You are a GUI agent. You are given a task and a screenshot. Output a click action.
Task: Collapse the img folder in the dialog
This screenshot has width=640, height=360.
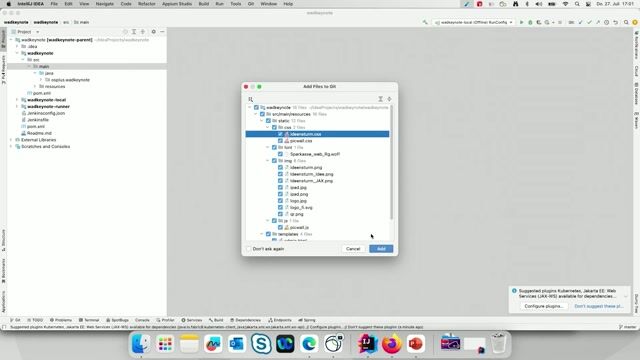268,161
